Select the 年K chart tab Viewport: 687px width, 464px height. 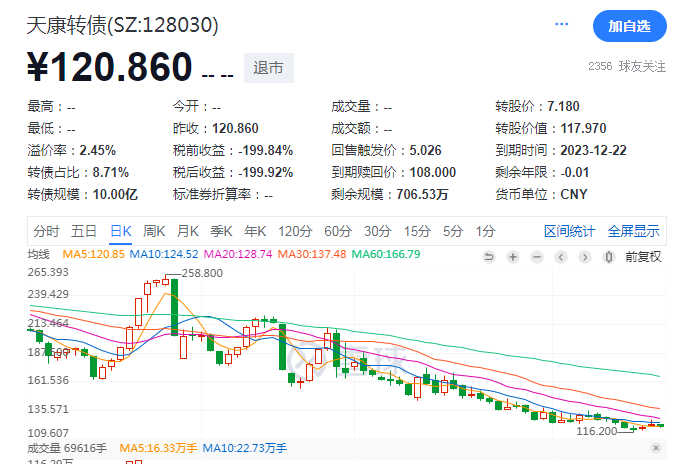[255, 231]
